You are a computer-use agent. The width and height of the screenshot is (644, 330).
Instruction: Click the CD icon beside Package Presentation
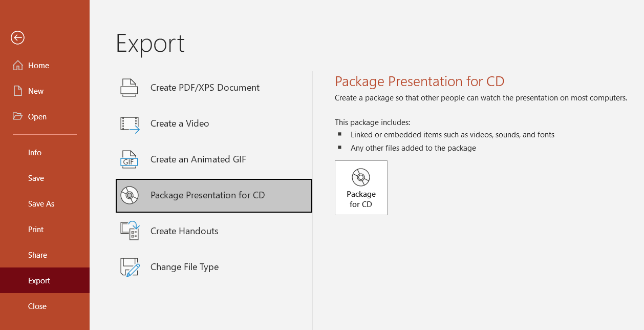(130, 195)
